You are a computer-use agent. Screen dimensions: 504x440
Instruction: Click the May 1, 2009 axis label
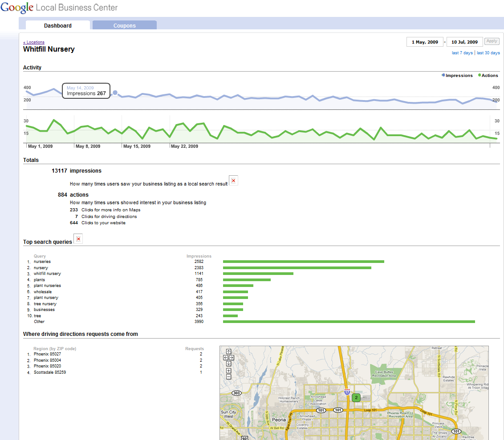[40, 146]
